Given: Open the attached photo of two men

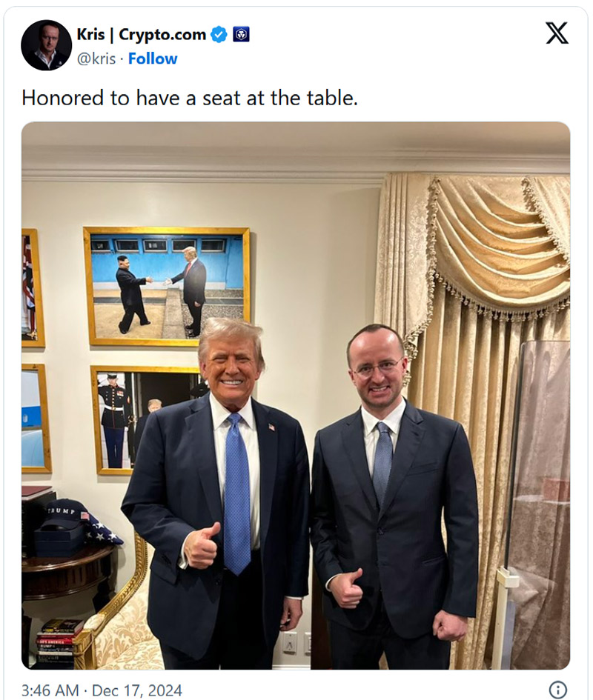Looking at the screenshot, I should coord(296,396).
